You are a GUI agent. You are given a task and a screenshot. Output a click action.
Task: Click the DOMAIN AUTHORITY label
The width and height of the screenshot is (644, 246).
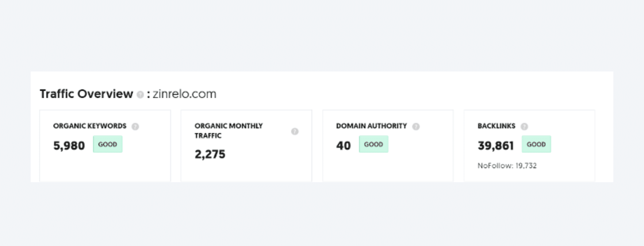pos(371,126)
